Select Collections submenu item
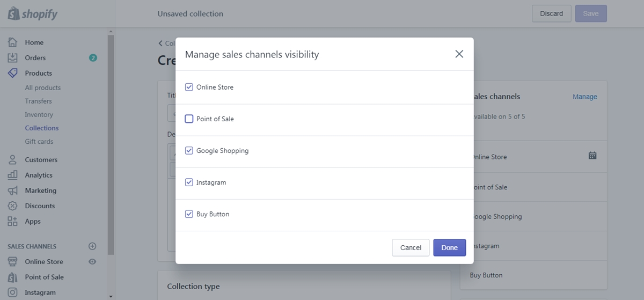644x300 pixels. click(42, 128)
